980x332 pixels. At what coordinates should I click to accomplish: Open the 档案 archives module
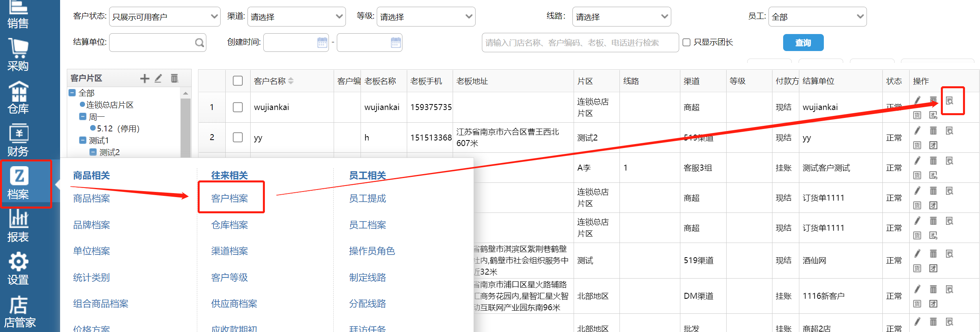click(x=19, y=184)
